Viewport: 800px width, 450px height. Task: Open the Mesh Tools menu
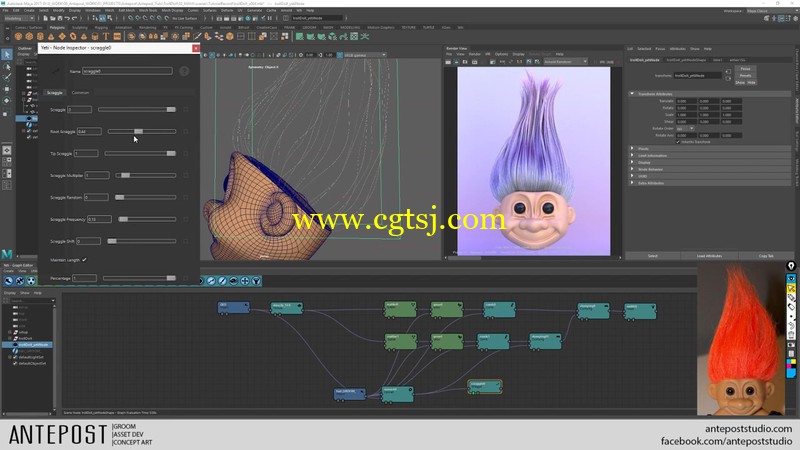(148, 10)
